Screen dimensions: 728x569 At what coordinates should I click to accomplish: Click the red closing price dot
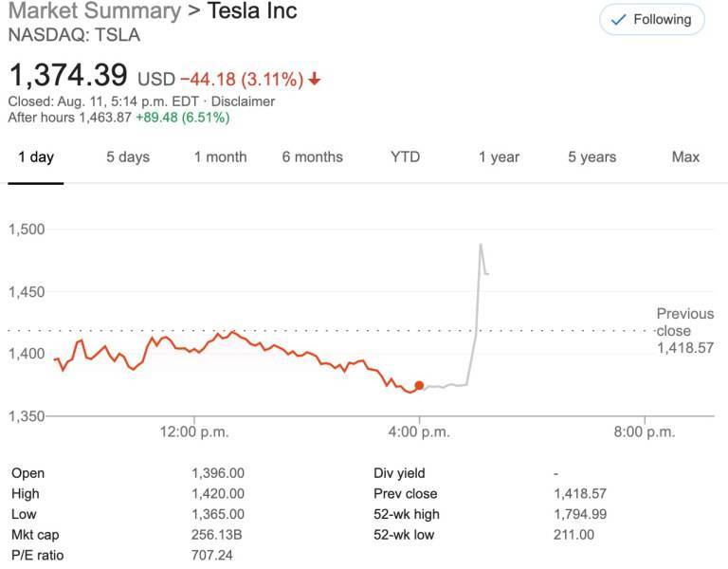point(419,385)
